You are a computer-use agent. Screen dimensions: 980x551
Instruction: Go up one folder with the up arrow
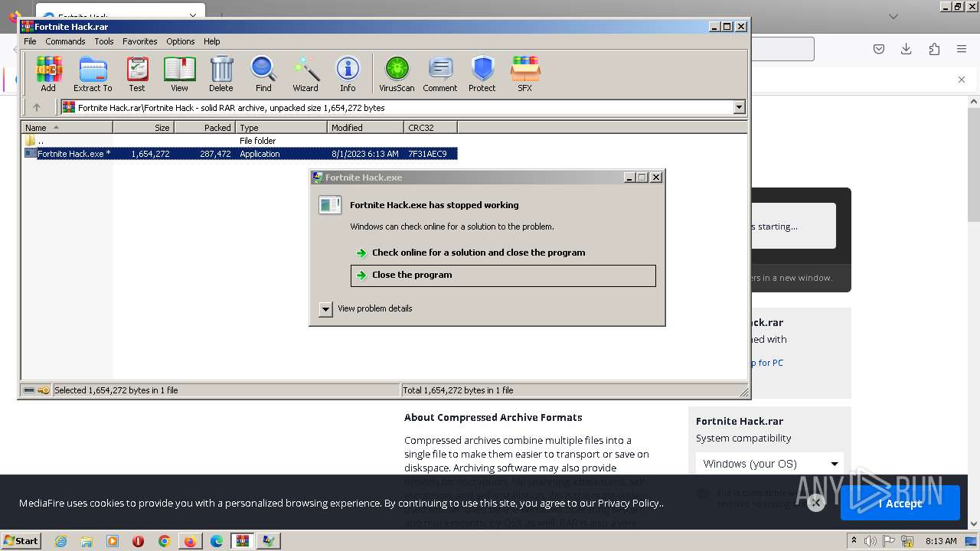pyautogui.click(x=36, y=108)
